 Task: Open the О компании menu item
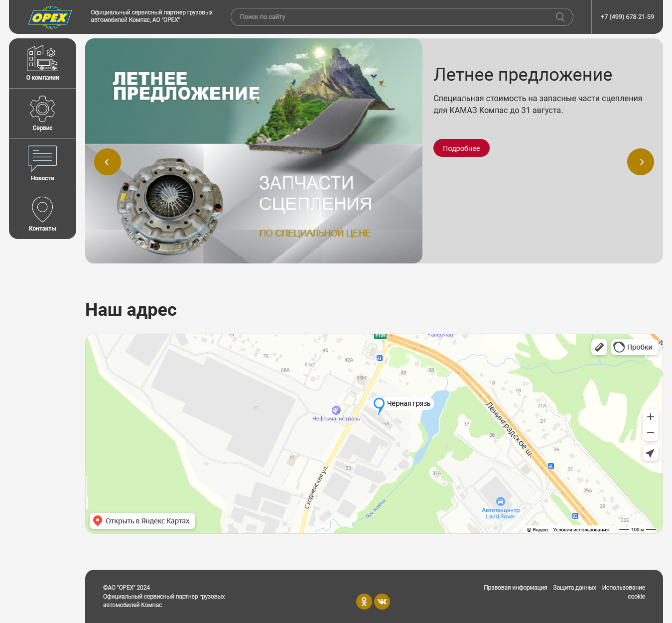click(42, 63)
